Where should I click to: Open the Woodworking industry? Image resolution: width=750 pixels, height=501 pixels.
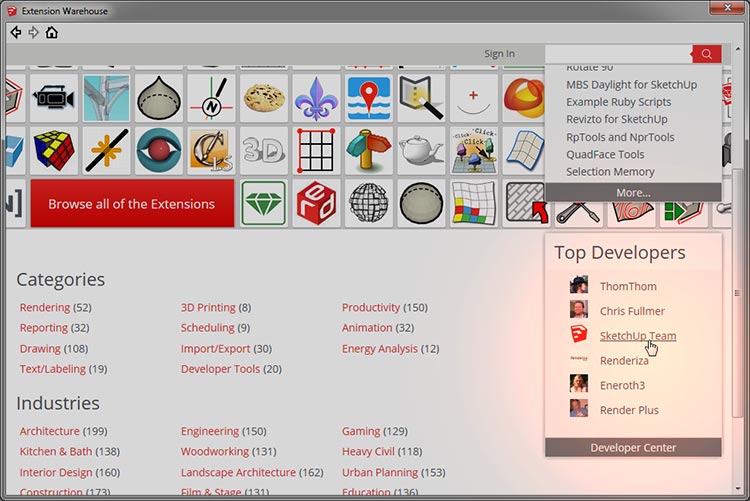coord(215,451)
